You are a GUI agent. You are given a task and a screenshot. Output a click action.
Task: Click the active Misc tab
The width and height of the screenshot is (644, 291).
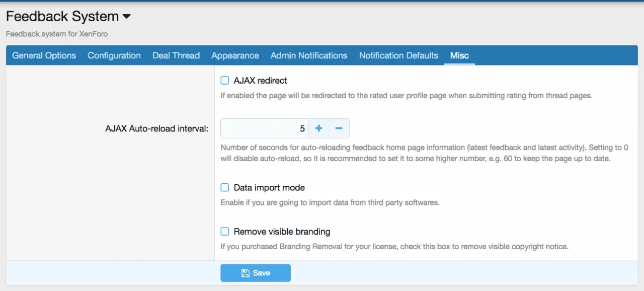coord(459,55)
